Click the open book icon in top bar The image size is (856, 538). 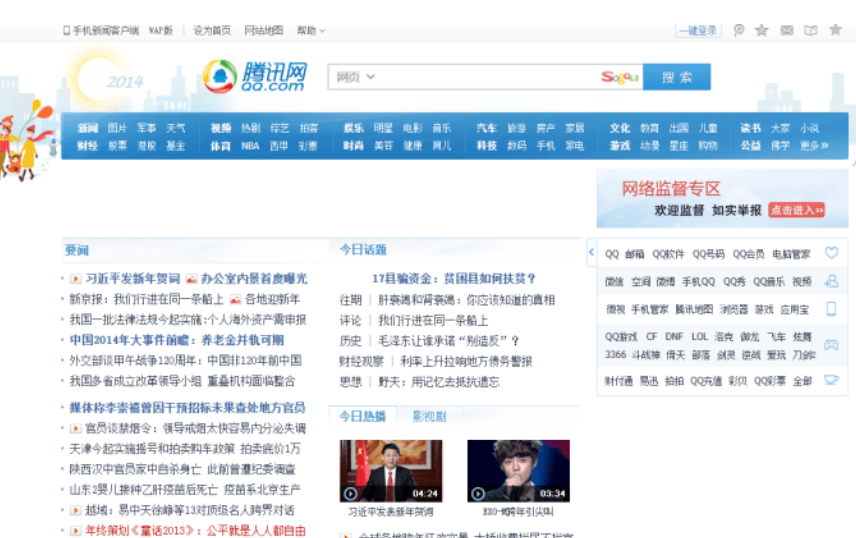point(811,30)
